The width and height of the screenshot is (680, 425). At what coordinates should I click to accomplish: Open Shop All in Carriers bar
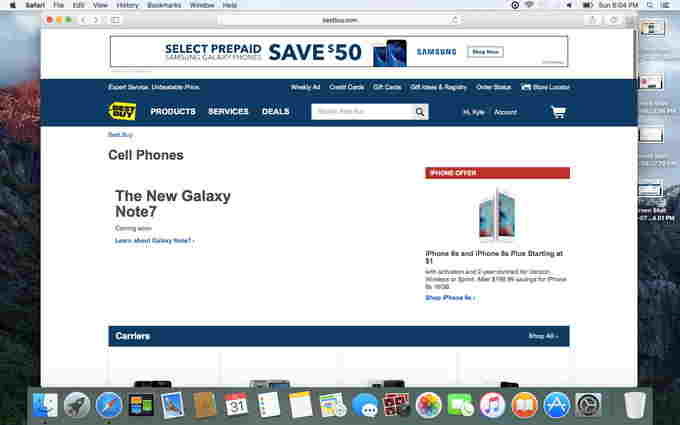[543, 336]
